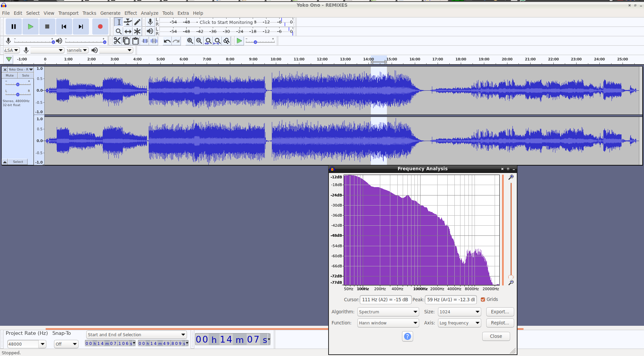Open the Edit menu
Screen dimensions: 644x356
coord(18,13)
